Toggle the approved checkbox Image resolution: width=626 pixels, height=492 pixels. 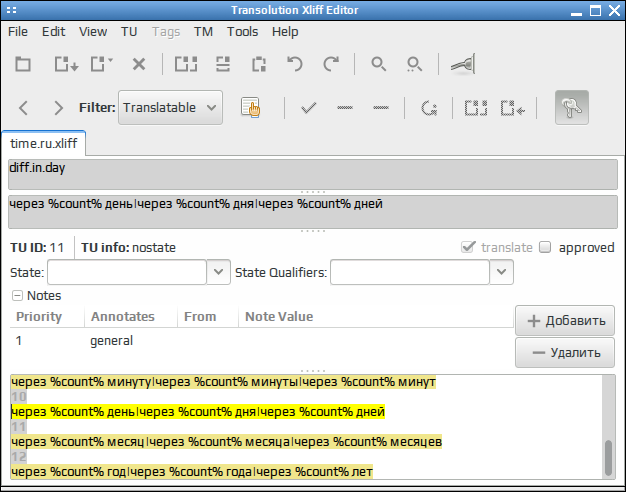pyautogui.click(x=545, y=247)
